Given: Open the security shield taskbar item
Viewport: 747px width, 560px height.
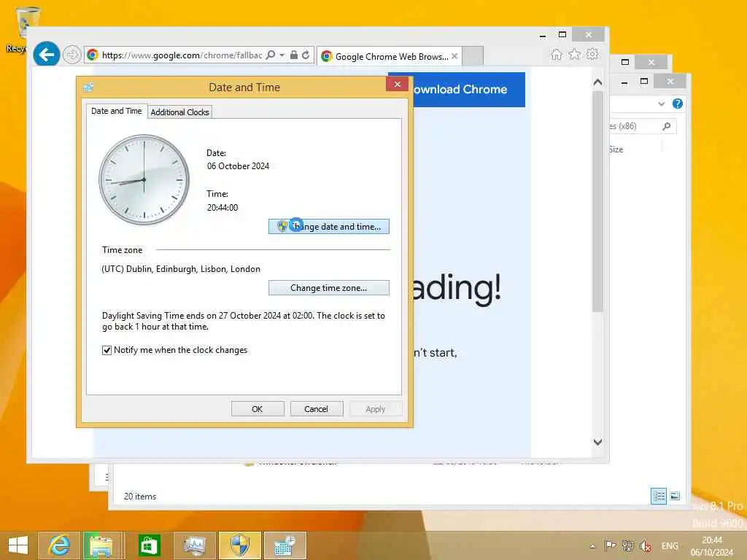Looking at the screenshot, I should (239, 545).
